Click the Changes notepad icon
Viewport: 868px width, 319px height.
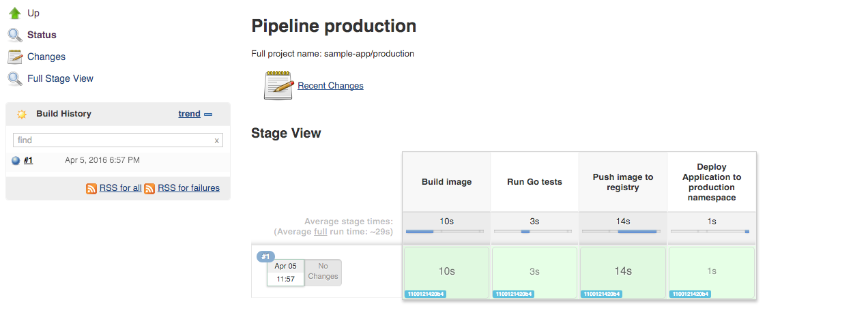tap(15, 57)
